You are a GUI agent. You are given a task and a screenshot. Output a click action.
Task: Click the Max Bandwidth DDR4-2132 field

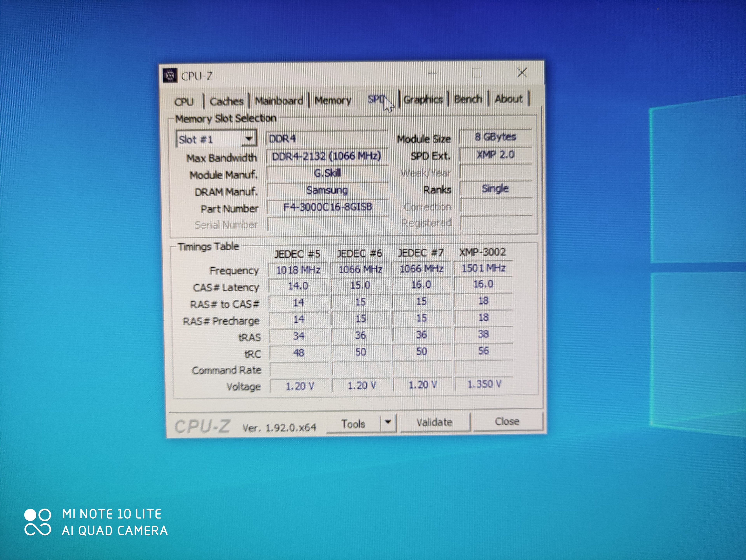pos(326,156)
